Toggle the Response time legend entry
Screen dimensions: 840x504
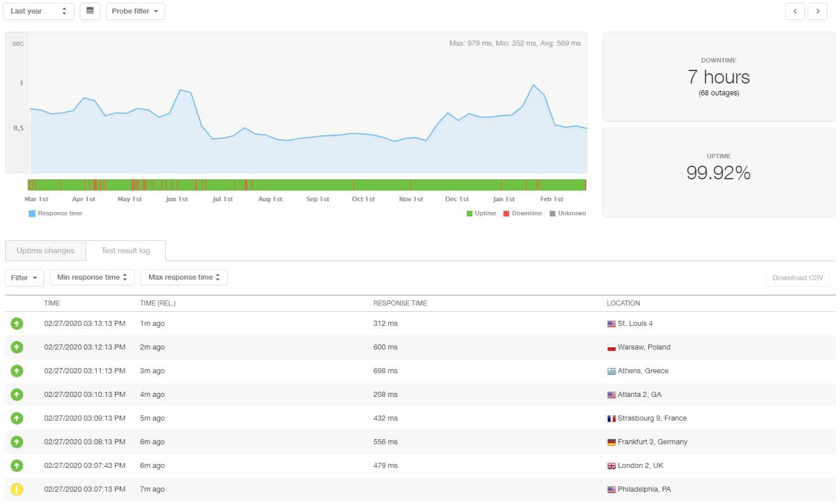click(55, 213)
